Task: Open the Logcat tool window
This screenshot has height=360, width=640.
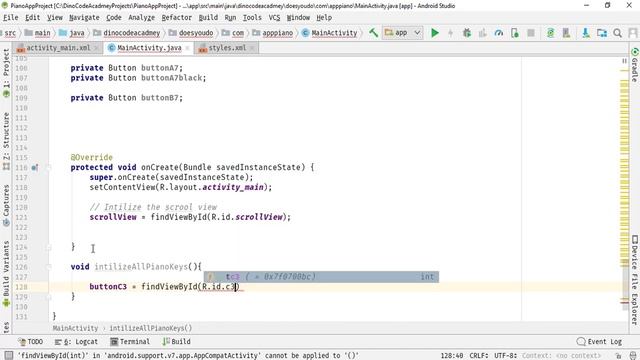Action: [76, 342]
